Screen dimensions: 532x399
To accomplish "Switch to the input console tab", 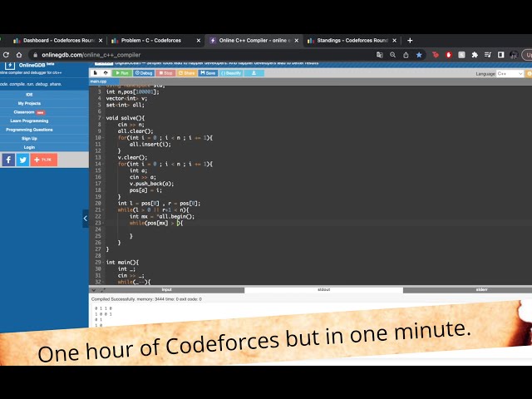I will (166, 290).
